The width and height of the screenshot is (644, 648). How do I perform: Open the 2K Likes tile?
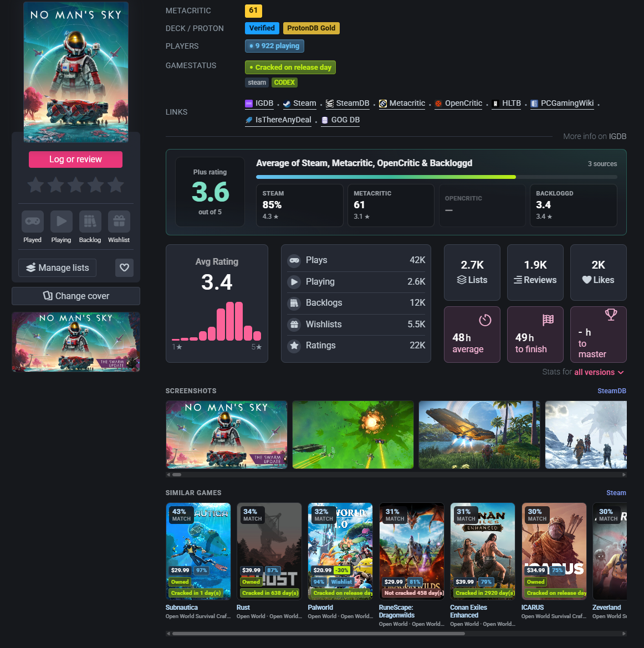[598, 272]
